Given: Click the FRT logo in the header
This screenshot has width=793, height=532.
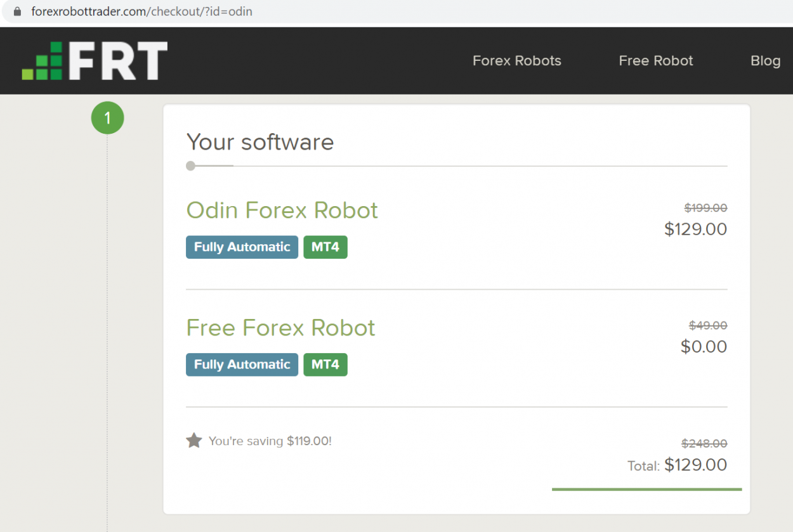Looking at the screenshot, I should pyautogui.click(x=95, y=61).
